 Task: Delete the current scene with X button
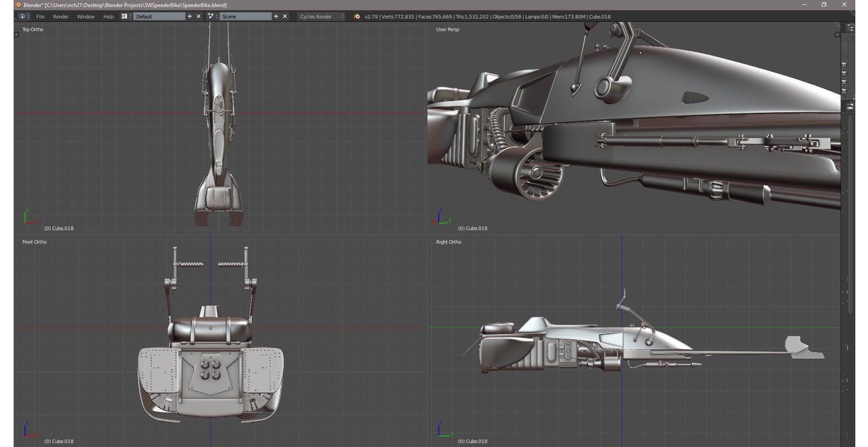pyautogui.click(x=285, y=16)
